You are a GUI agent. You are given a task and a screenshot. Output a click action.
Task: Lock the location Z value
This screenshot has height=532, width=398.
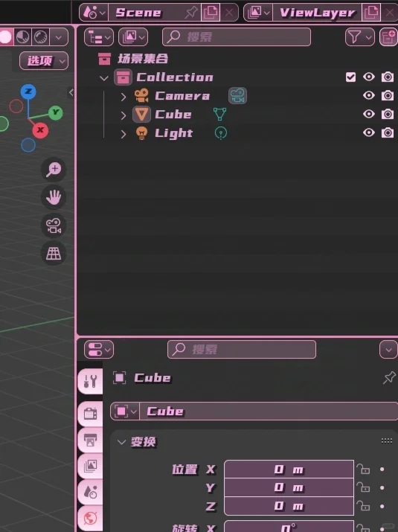click(x=363, y=507)
